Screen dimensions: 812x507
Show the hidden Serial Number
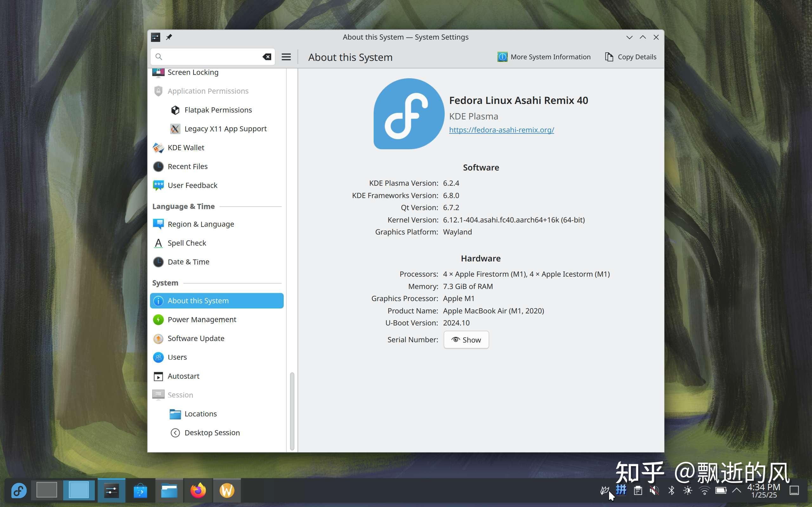coord(466,340)
